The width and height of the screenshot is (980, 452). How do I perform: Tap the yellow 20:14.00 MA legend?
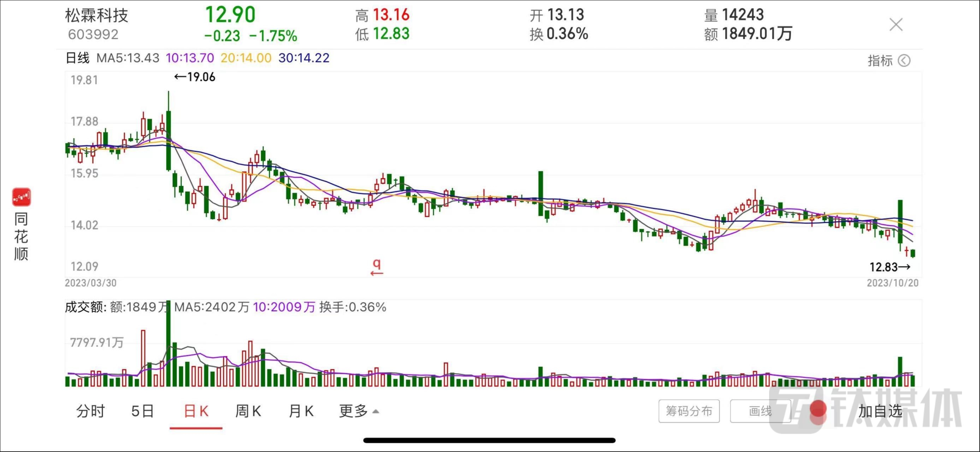click(x=246, y=58)
